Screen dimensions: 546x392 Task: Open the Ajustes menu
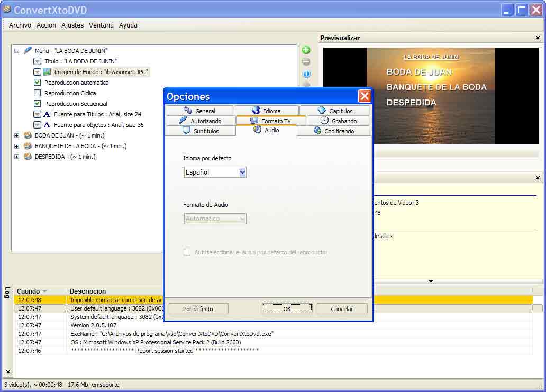click(72, 25)
